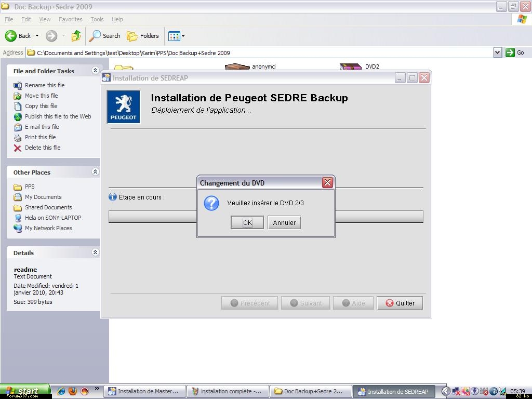Open Shared Documents in Other Places

click(48, 207)
